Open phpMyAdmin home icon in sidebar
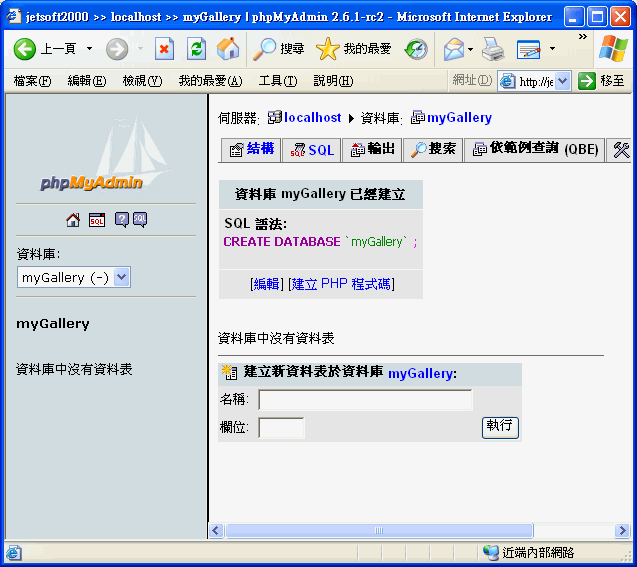The height and width of the screenshot is (567, 637). click(x=73, y=220)
